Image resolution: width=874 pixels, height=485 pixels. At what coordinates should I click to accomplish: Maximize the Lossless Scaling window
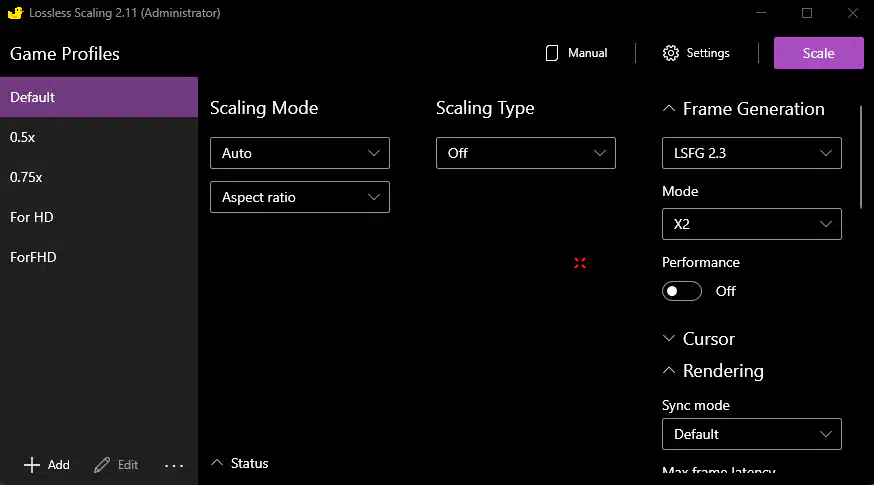[807, 13]
